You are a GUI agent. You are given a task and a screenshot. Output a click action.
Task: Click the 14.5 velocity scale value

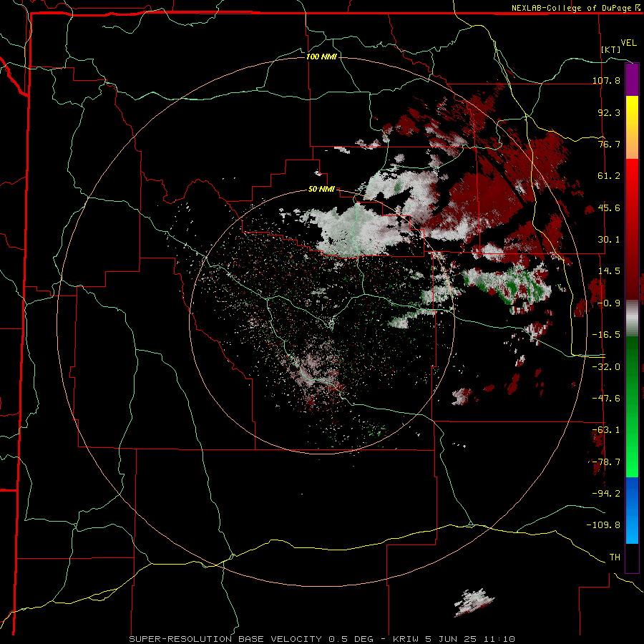coord(609,271)
